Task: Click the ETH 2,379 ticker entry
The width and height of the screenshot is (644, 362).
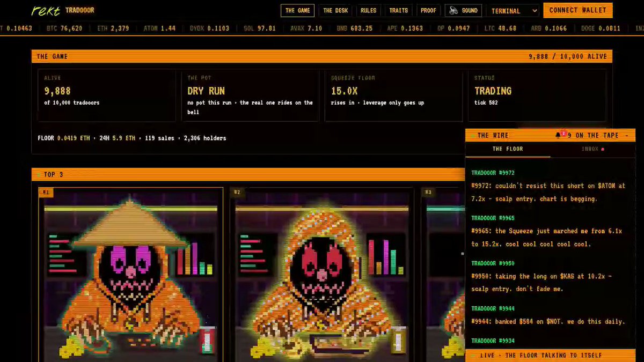Action: tap(113, 28)
